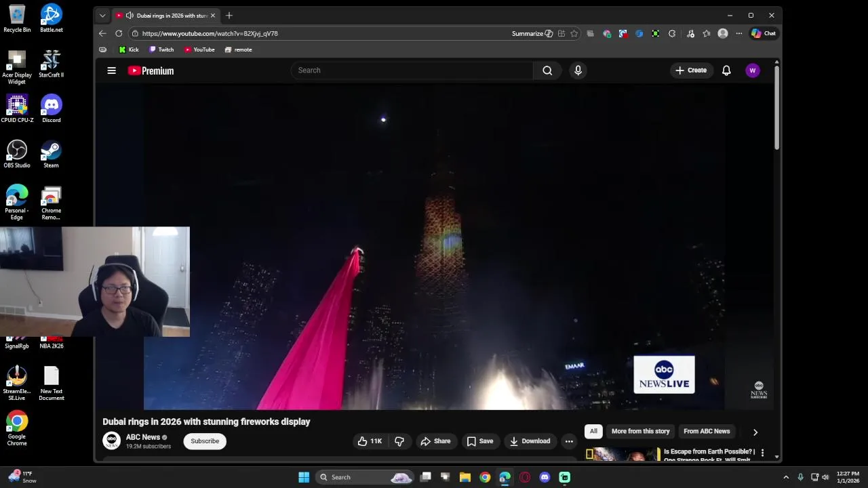Show hidden system tray icons chevron
Image resolution: width=868 pixels, height=488 pixels.
point(786,477)
